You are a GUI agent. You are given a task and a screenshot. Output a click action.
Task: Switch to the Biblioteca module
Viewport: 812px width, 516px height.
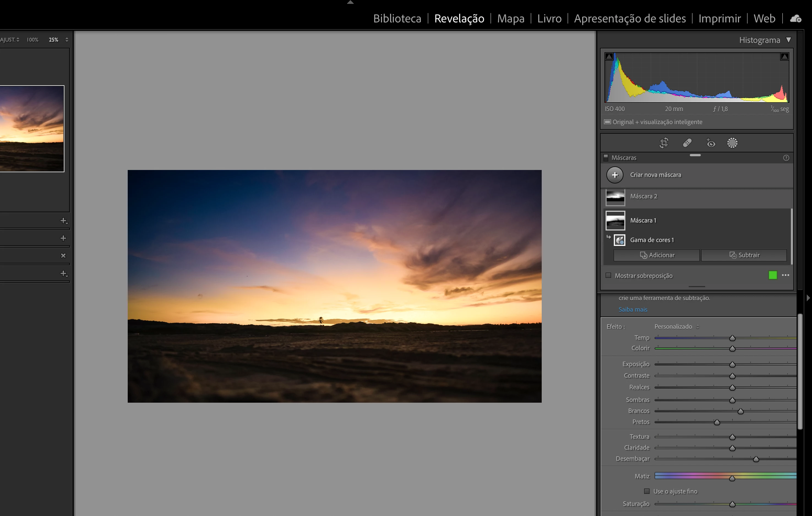point(397,18)
